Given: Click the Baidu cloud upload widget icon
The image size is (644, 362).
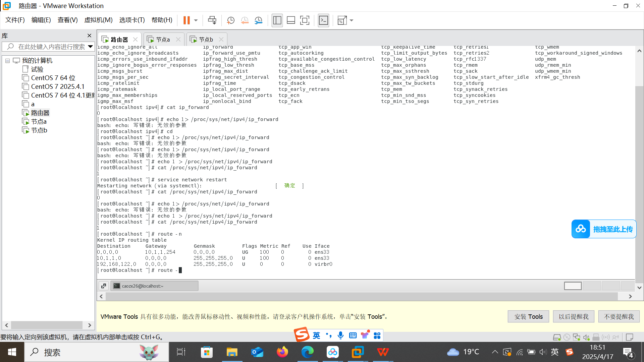Looking at the screenshot, I should pos(581,229).
